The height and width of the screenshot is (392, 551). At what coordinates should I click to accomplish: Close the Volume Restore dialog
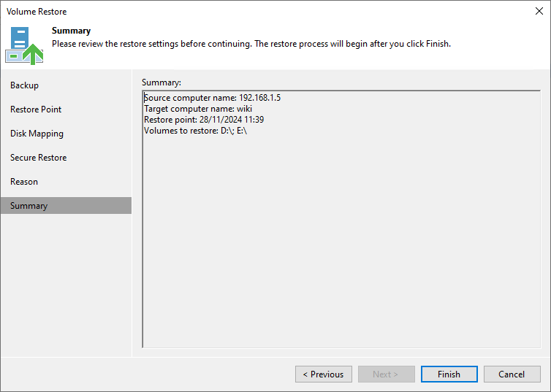(x=539, y=12)
